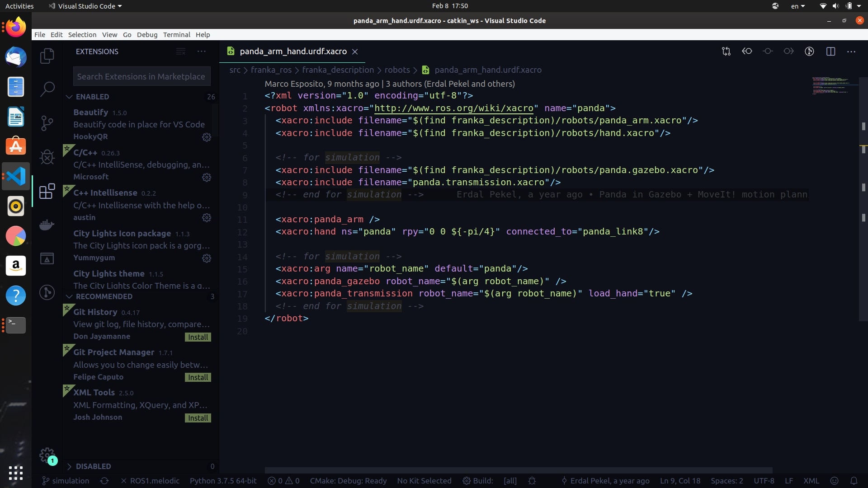Open the http://www.ros.org/wiki/xacro link
The height and width of the screenshot is (488, 868).
click(454, 108)
